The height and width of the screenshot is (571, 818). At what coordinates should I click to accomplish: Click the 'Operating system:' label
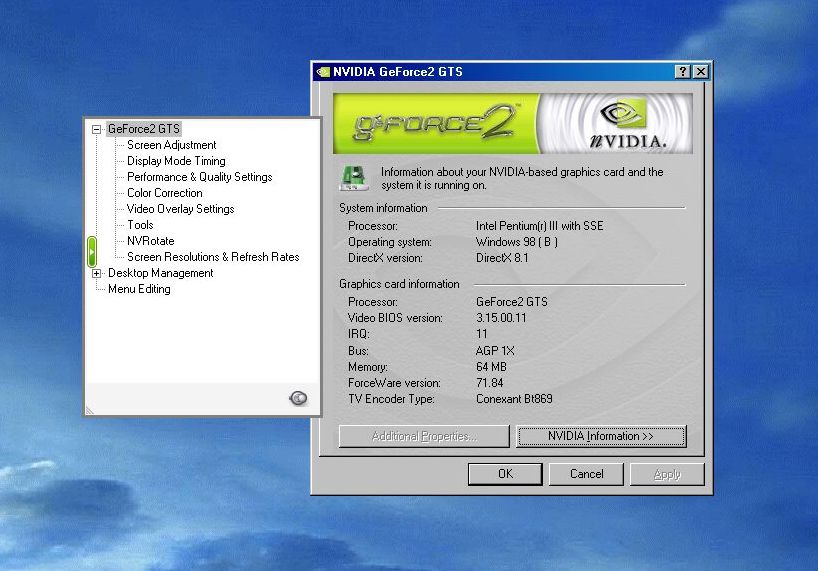pyautogui.click(x=390, y=242)
